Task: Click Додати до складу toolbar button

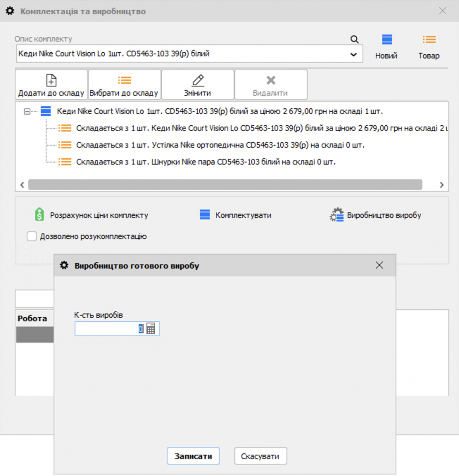Action: click(x=51, y=85)
